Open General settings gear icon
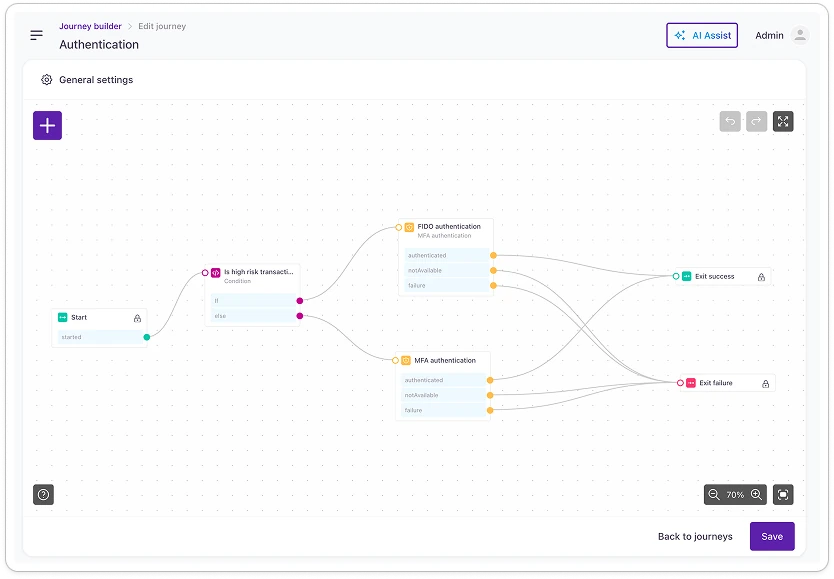Viewport: 834px width, 579px height. click(47, 80)
